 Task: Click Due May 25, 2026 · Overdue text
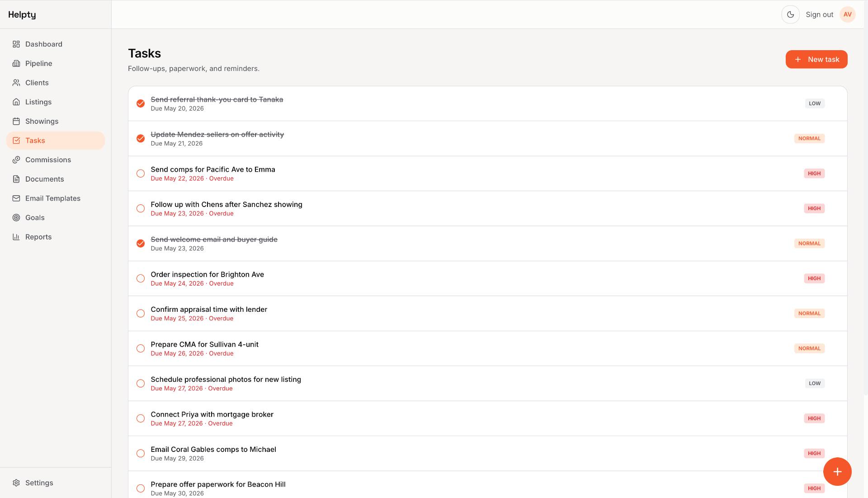coord(192,319)
